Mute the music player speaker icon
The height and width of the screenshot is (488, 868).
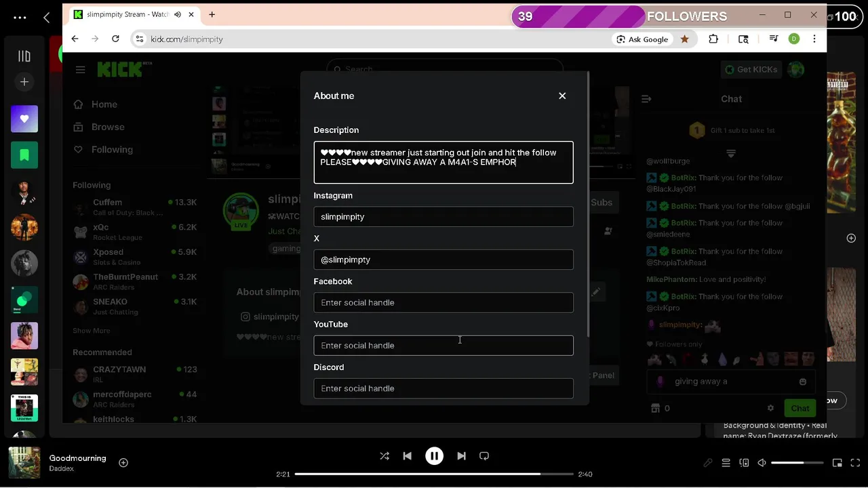coord(762,463)
